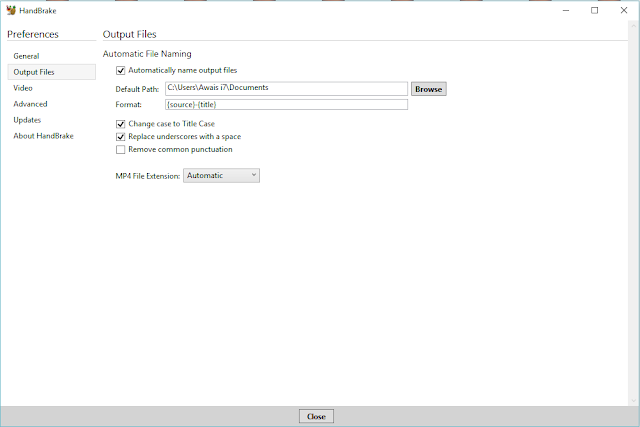Open the MP4 File Extension dropdown
This screenshot has height=427, width=640.
pyautogui.click(x=221, y=176)
